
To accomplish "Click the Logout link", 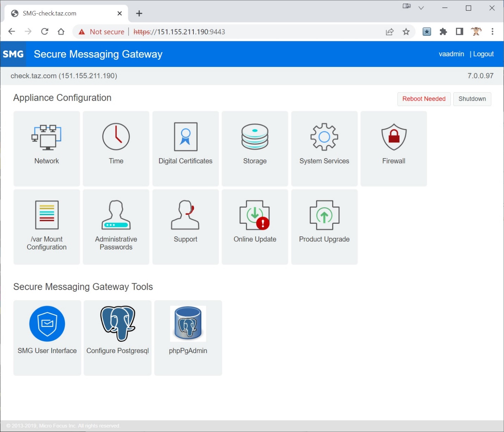I will [483, 54].
